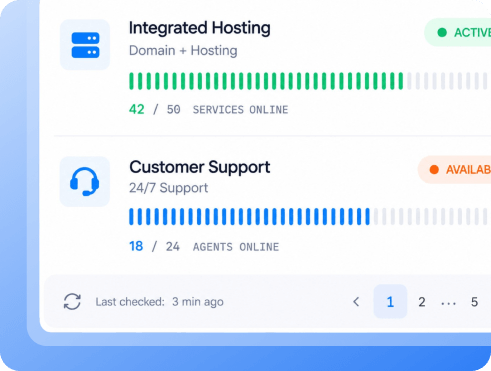Click the 24 total agents value

tap(173, 247)
